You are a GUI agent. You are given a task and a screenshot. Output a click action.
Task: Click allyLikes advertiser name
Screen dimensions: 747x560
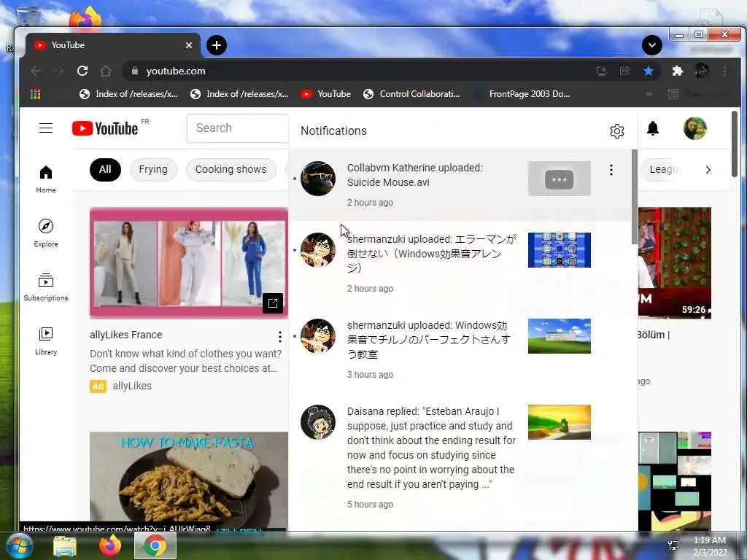[132, 386]
